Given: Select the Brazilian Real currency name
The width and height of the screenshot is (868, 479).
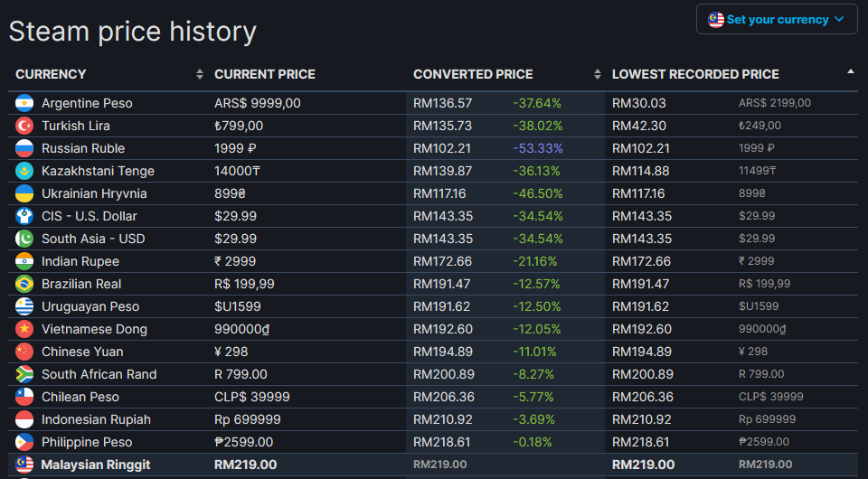Looking at the screenshot, I should tap(81, 284).
